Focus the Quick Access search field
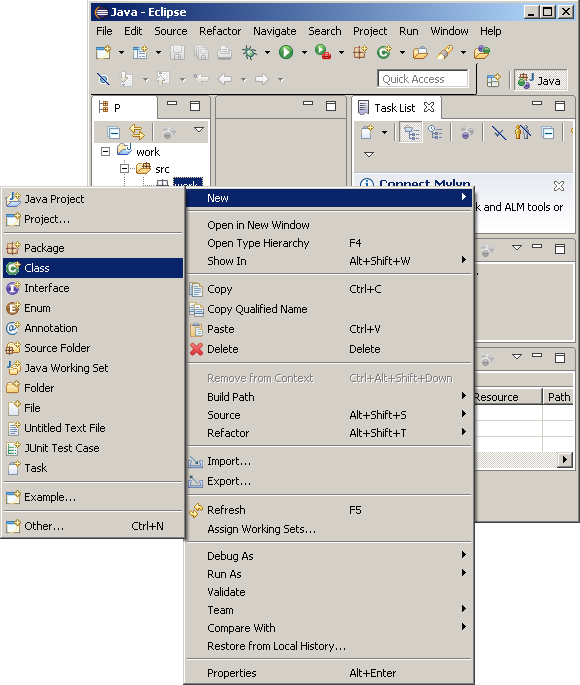Viewport: 580px width, 685px height. [423, 79]
